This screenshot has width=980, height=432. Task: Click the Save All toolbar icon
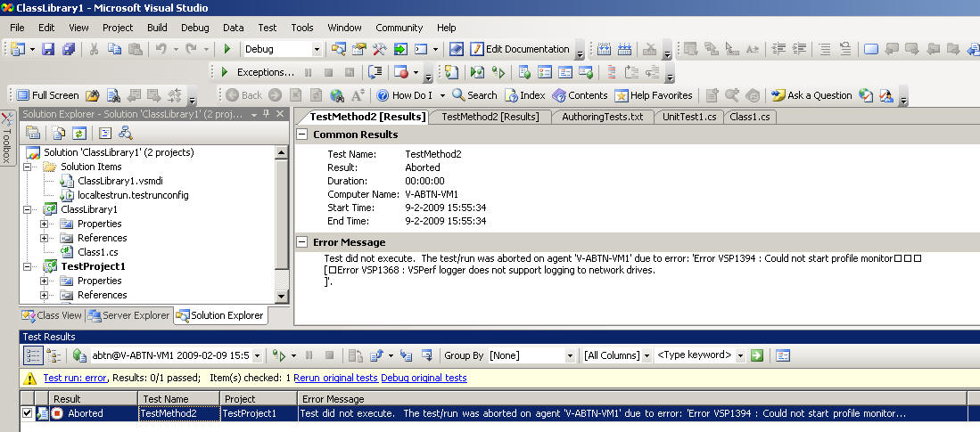[69, 49]
